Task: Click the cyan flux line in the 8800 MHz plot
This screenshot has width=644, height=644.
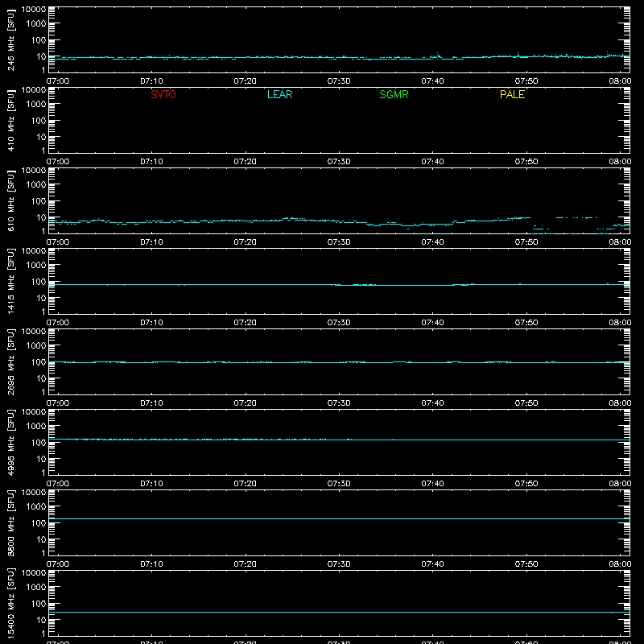Action: click(x=339, y=518)
